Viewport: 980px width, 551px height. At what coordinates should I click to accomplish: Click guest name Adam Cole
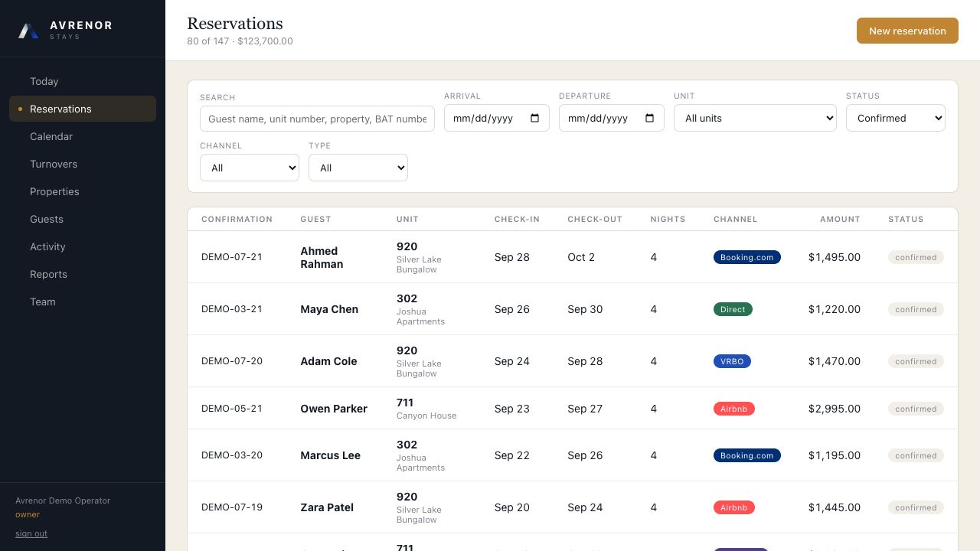click(x=328, y=361)
